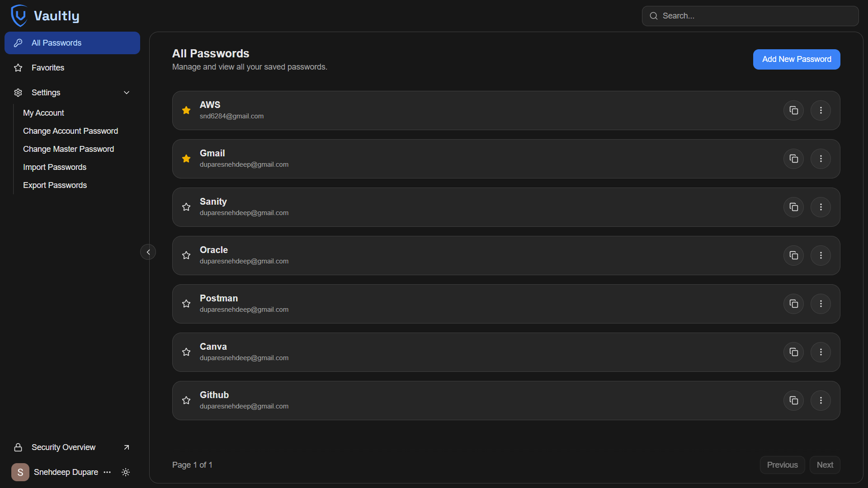Click the Vaultly shield logo

19,16
